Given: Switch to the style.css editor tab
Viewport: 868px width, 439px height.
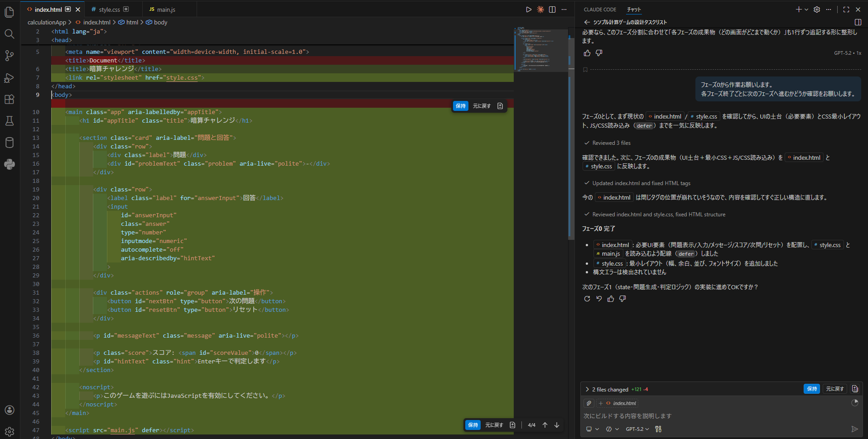Looking at the screenshot, I should click(110, 10).
